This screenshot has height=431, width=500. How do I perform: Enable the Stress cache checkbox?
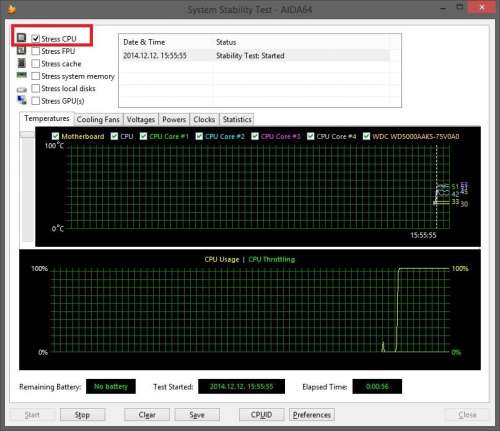(36, 63)
